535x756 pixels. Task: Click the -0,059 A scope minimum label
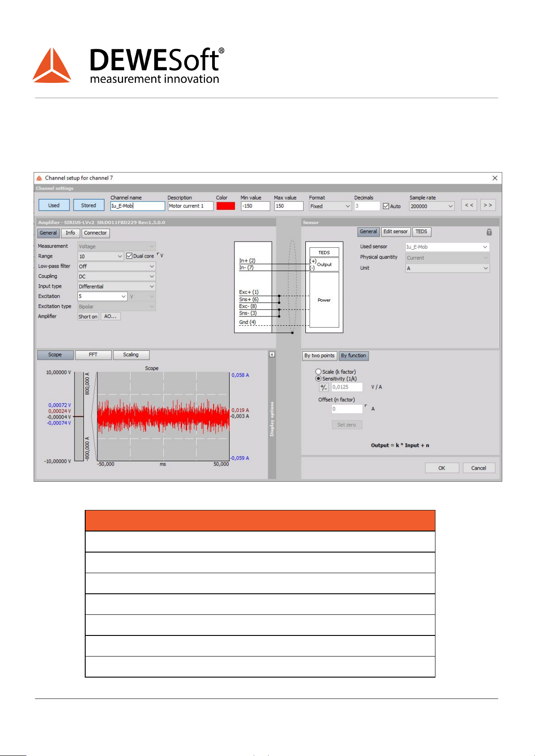[240, 458]
